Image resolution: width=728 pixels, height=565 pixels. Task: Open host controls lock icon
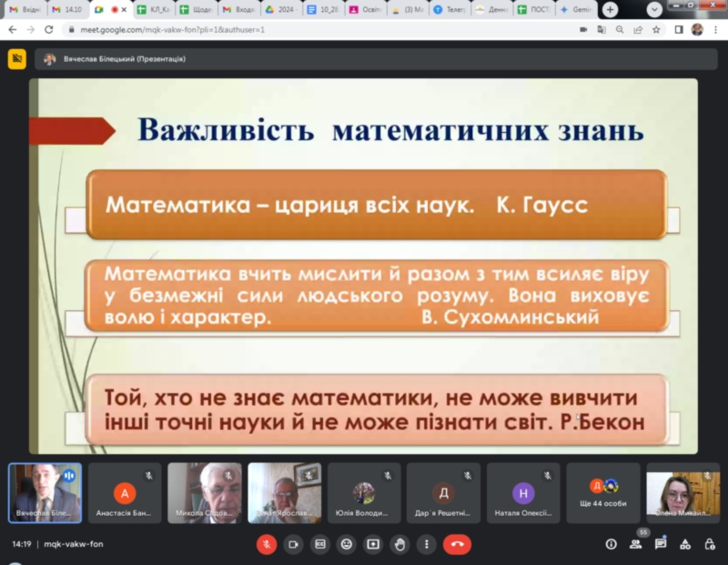coord(709,544)
